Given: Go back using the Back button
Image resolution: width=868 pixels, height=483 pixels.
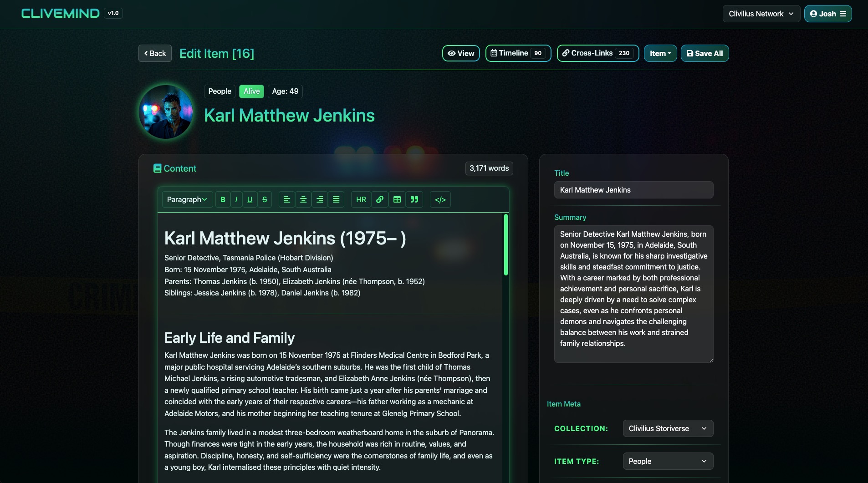Looking at the screenshot, I should (x=155, y=53).
